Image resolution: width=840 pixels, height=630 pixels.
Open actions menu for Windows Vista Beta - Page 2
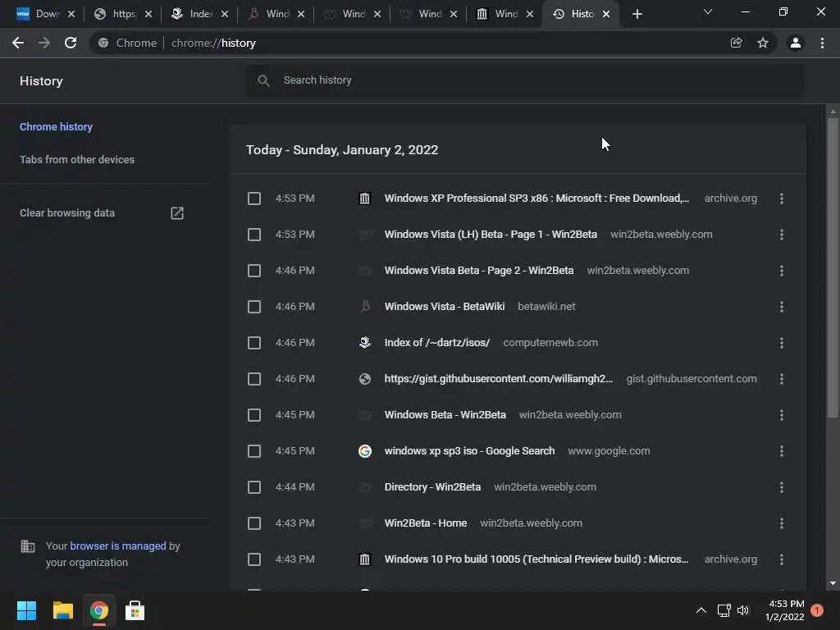pyautogui.click(x=782, y=271)
